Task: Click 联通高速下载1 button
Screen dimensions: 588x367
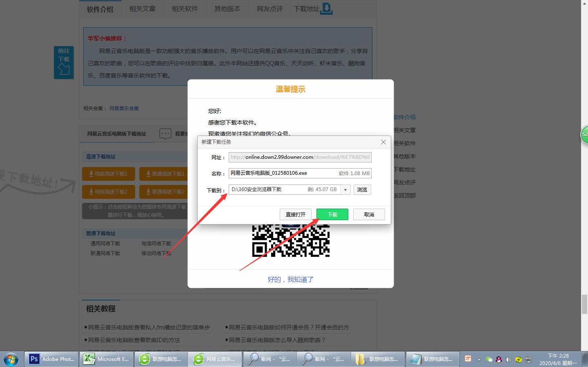Action: coord(163,173)
